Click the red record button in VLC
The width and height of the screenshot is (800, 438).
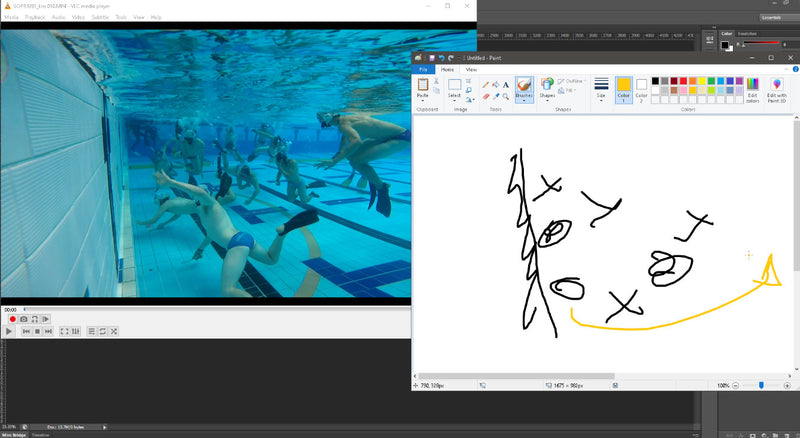point(13,319)
